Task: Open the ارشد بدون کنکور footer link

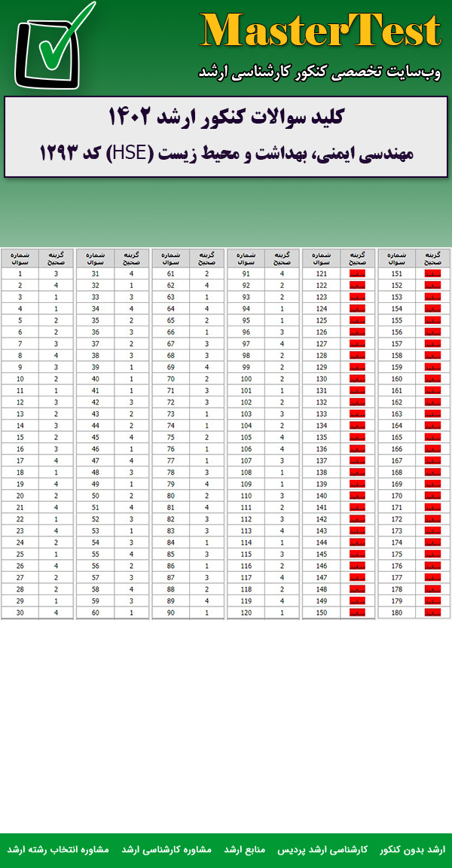Action: pyautogui.click(x=412, y=849)
